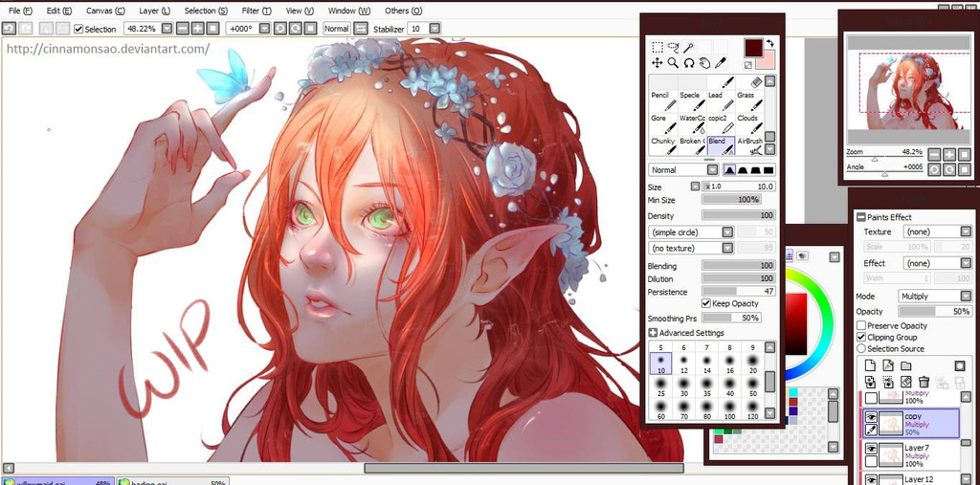Select the rectangular Selection tool

pos(657,47)
